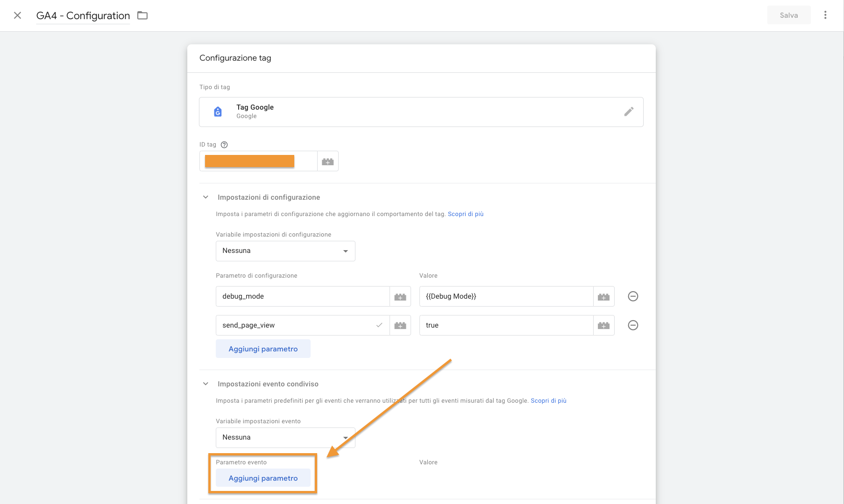844x504 pixels.
Task: Open Scopri di più link for configuration settings
Action: pyautogui.click(x=466, y=214)
